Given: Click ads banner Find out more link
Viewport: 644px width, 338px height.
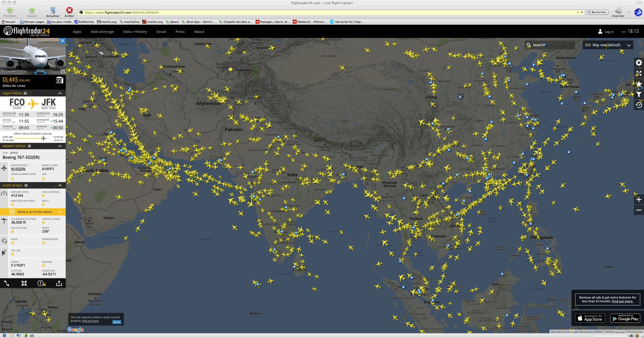Looking at the screenshot, I should 623,301.
